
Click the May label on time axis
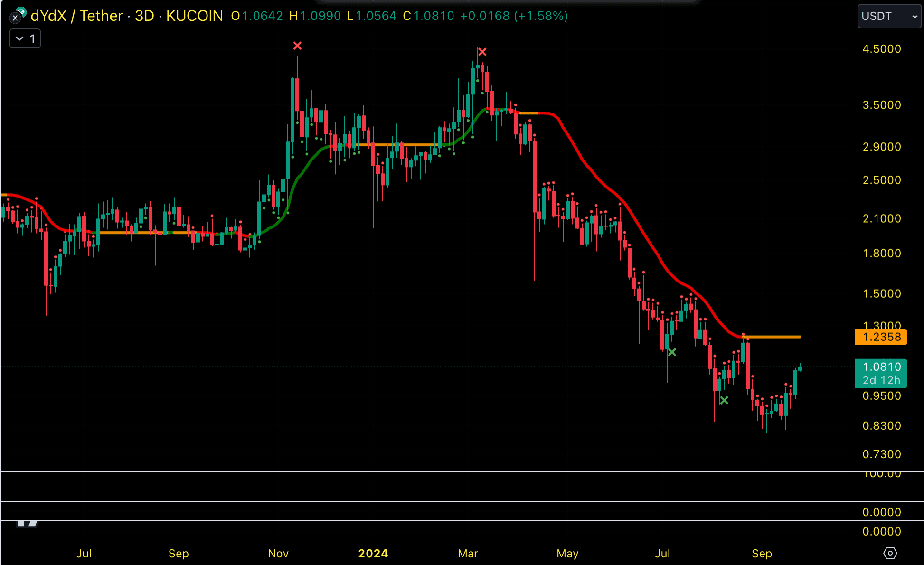pyautogui.click(x=567, y=554)
